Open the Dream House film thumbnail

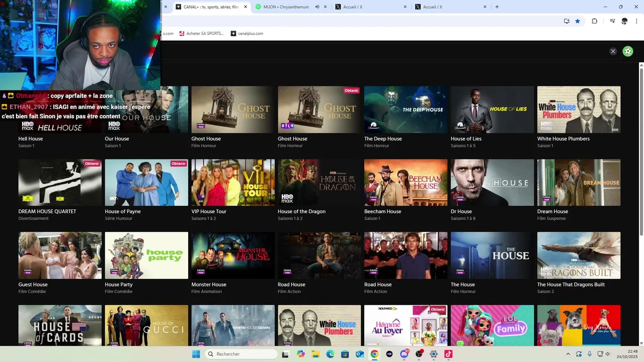[579, 183]
